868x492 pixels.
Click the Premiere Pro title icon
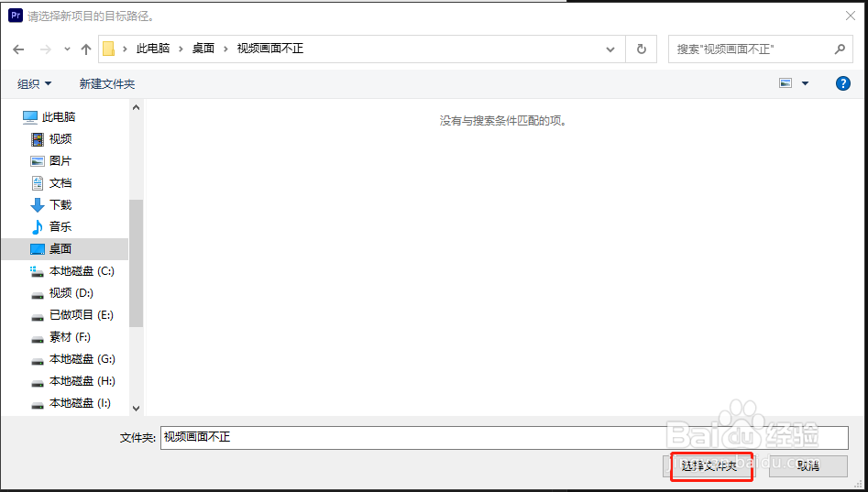[16, 16]
